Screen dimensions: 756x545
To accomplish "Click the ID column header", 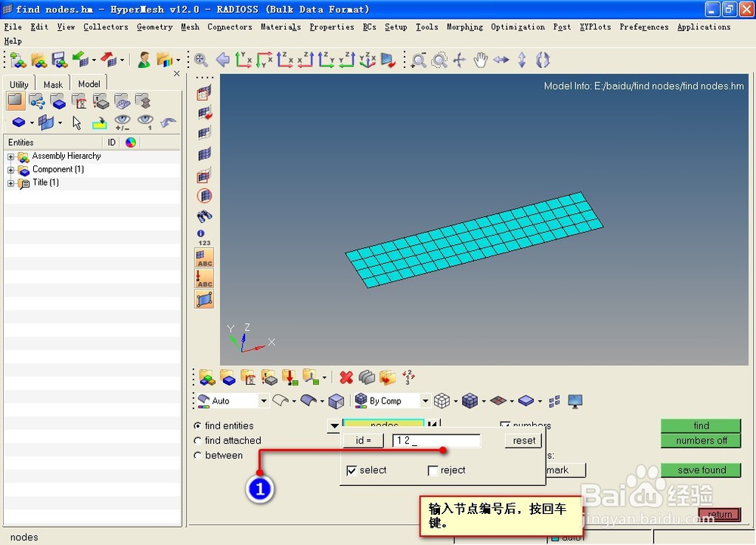I will [111, 143].
